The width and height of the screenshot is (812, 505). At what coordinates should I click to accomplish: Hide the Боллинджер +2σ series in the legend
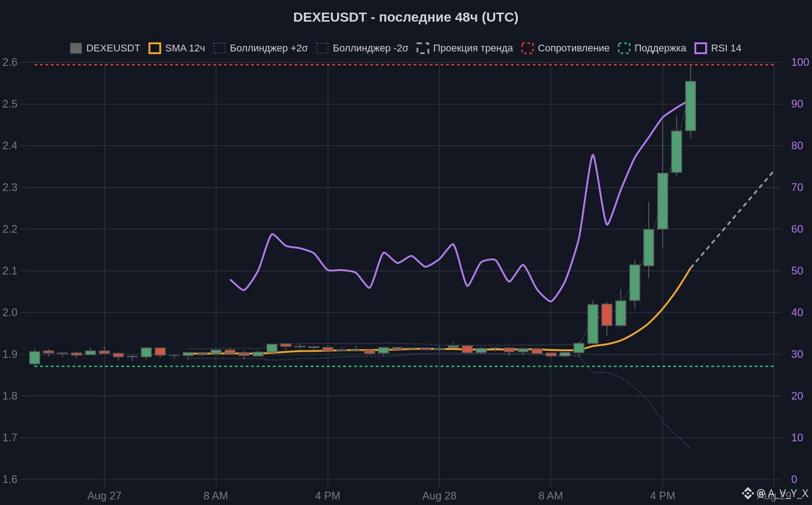pyautogui.click(x=261, y=48)
